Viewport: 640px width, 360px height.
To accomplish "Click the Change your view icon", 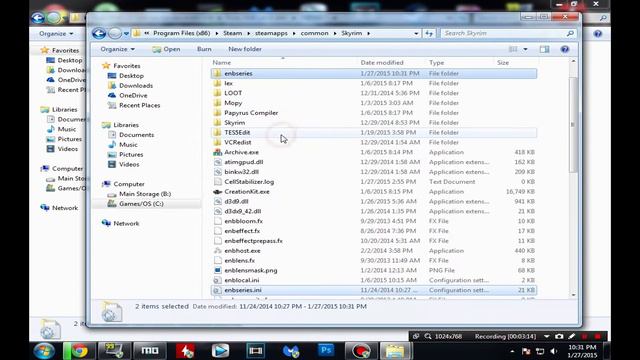I will [x=513, y=49].
